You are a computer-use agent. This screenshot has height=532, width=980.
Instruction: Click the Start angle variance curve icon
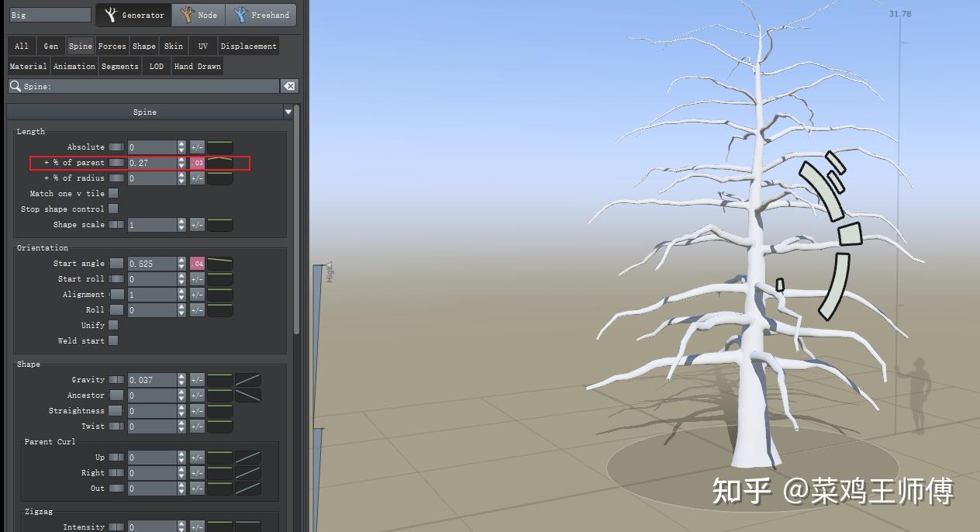click(219, 263)
